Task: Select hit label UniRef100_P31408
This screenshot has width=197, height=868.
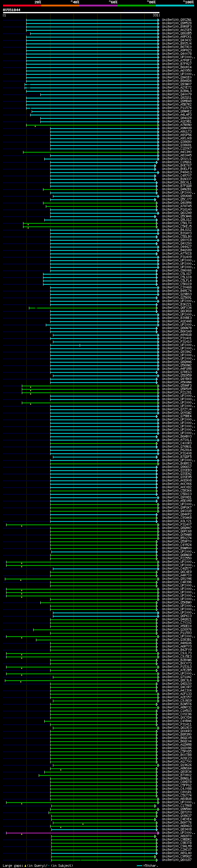Action: tap(176, 453)
